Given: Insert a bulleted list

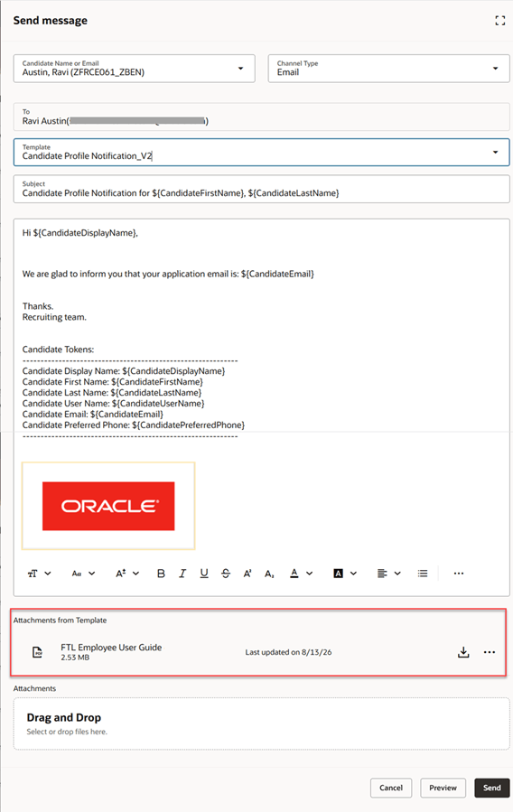Looking at the screenshot, I should tap(423, 574).
